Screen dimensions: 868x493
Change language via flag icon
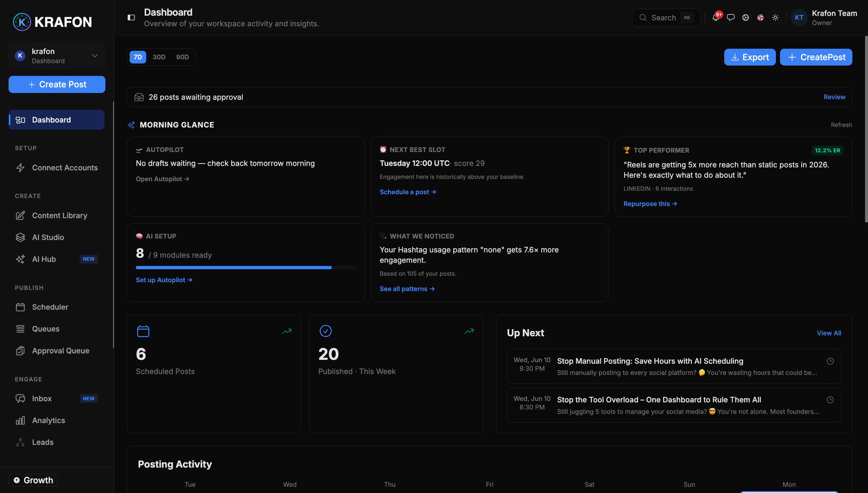(x=760, y=18)
